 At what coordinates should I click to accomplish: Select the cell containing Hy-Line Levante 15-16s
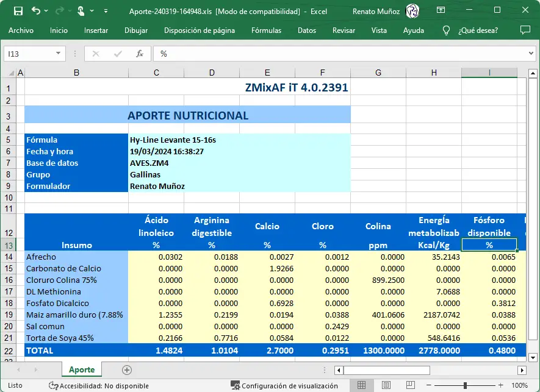coord(173,140)
